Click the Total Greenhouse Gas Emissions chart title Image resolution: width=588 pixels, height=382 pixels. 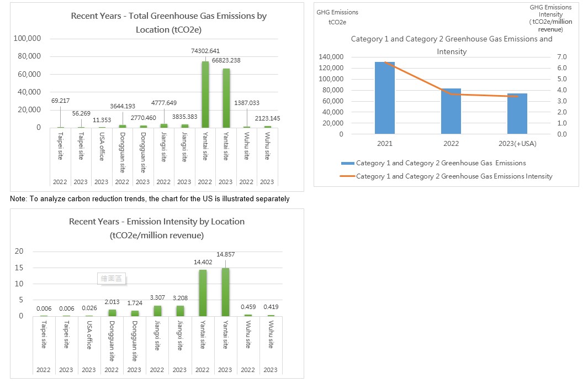click(168, 23)
